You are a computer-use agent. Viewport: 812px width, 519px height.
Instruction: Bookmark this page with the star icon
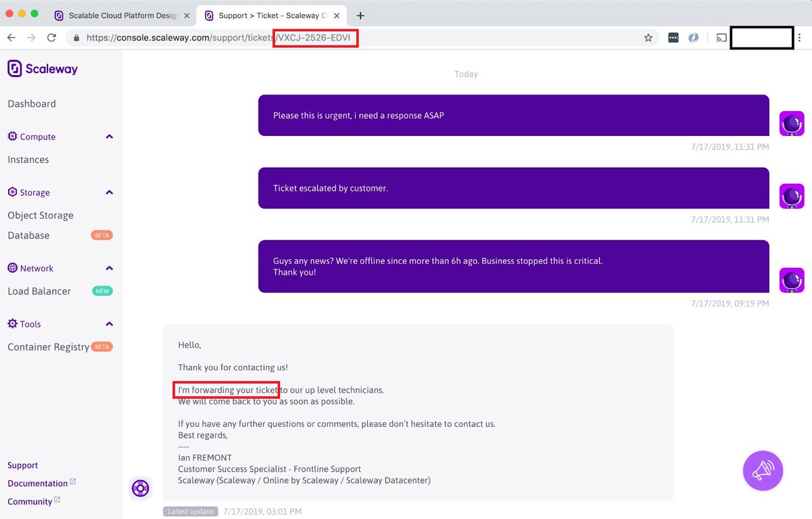pos(648,38)
